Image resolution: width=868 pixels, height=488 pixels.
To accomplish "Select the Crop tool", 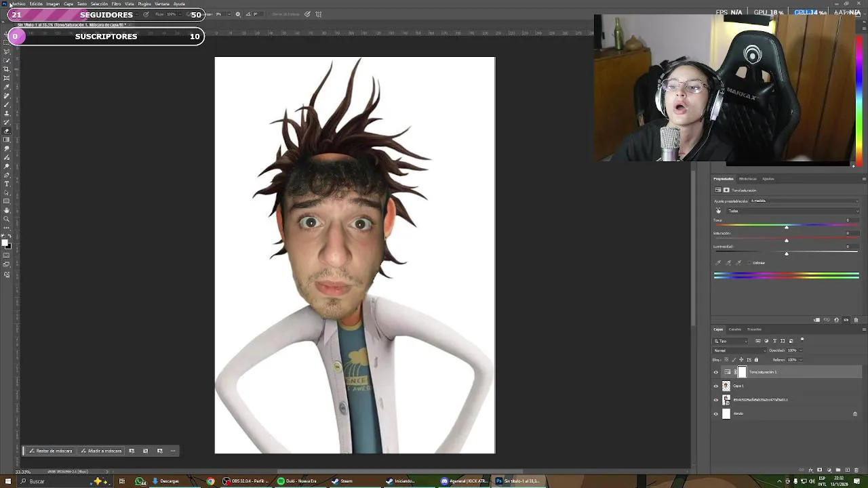I will pos(7,69).
